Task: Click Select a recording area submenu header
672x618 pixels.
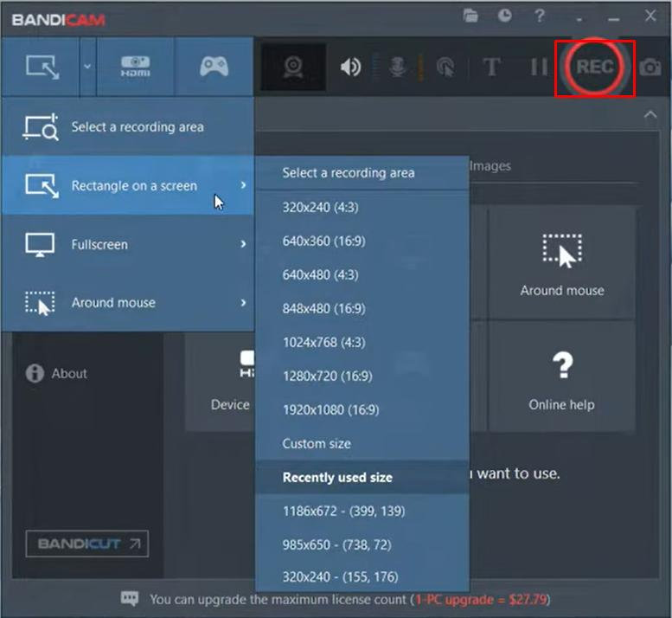Action: [x=362, y=173]
